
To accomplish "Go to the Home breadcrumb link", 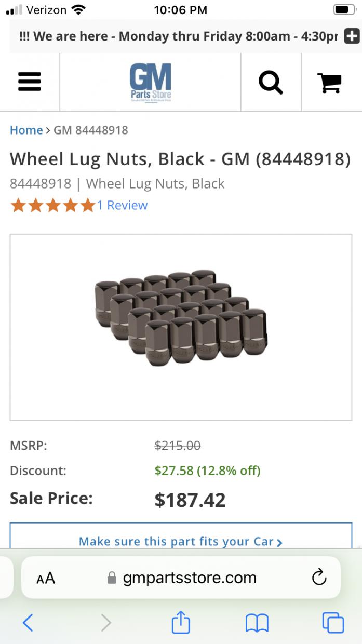I will tap(26, 130).
